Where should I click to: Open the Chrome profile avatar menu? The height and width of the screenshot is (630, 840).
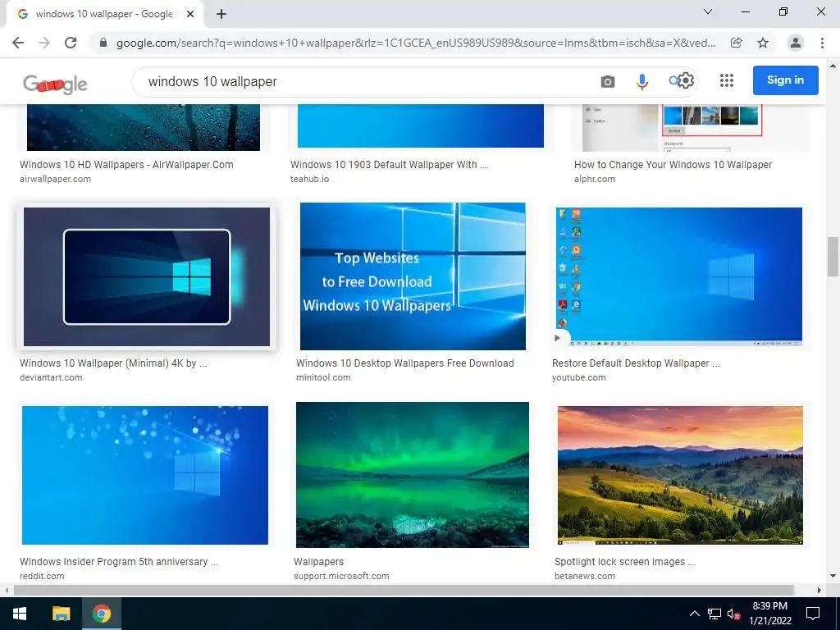796,43
